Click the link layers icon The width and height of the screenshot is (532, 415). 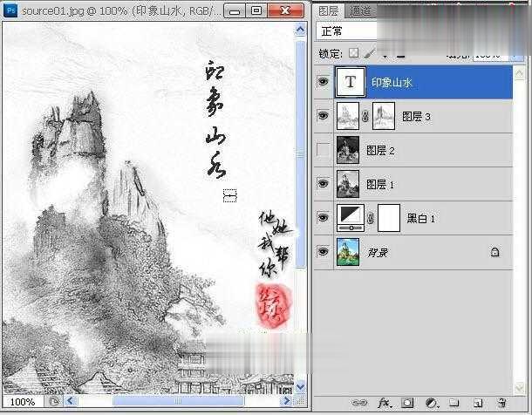click(359, 403)
